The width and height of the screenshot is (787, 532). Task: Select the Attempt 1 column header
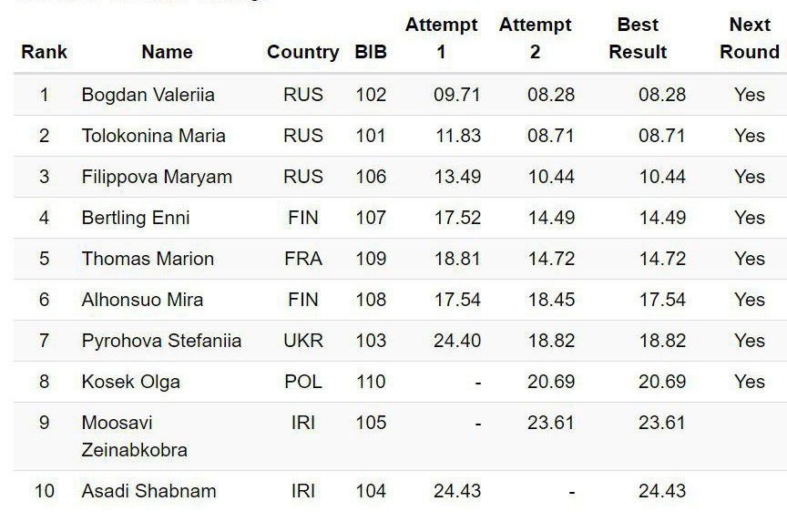coord(441,38)
